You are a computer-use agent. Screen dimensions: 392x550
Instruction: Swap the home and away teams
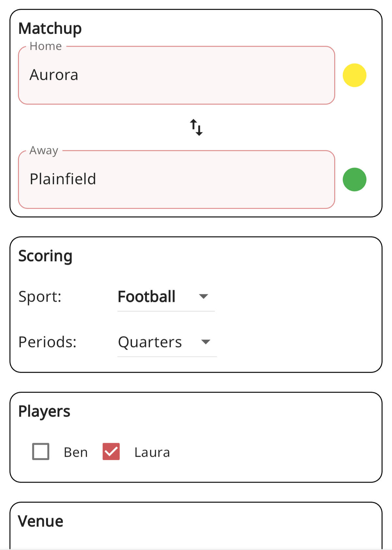196,127
